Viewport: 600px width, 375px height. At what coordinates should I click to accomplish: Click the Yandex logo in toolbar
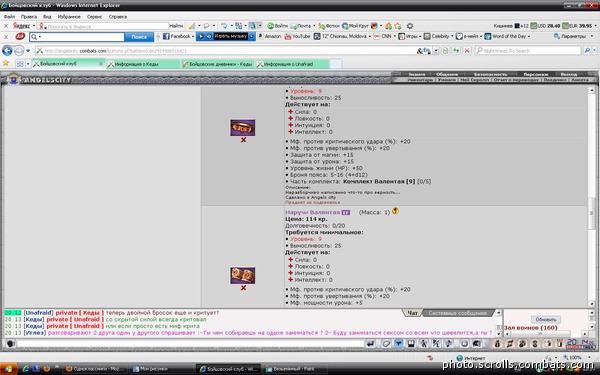21,26
